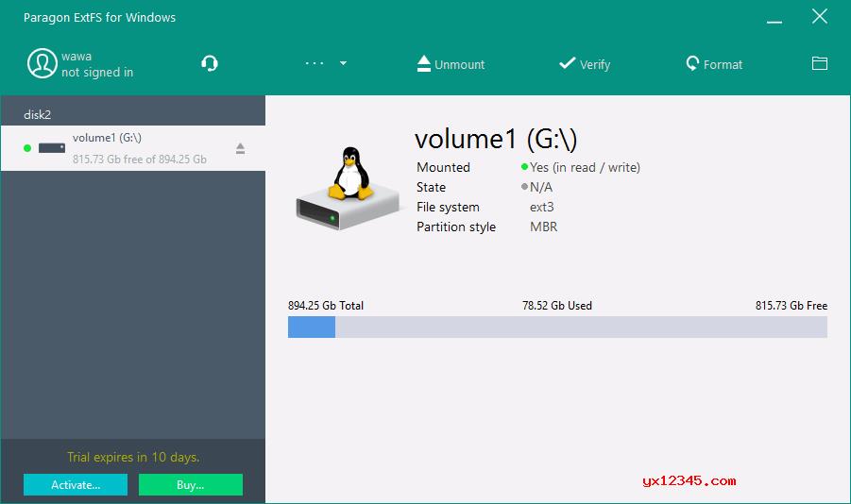Click '815.73 Gb free of 894.25 Gb' sidebar text
The width and height of the screenshot is (851, 504).
[140, 160]
